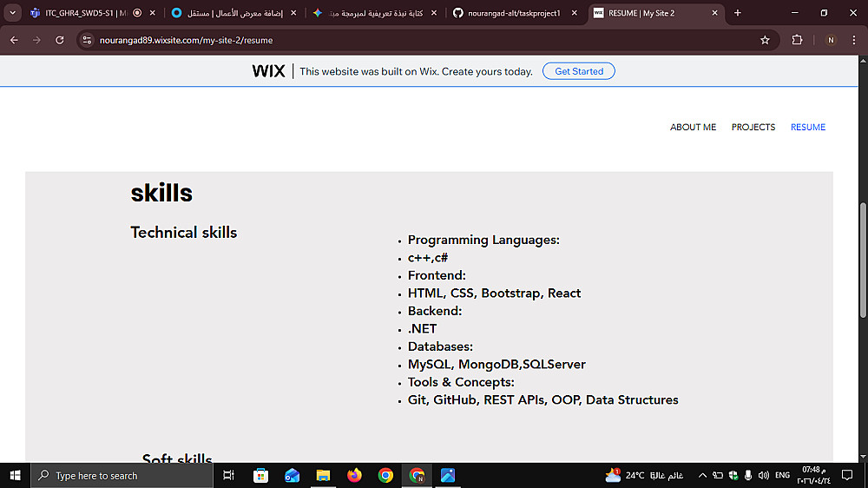Open the notification center icon

[x=847, y=475]
